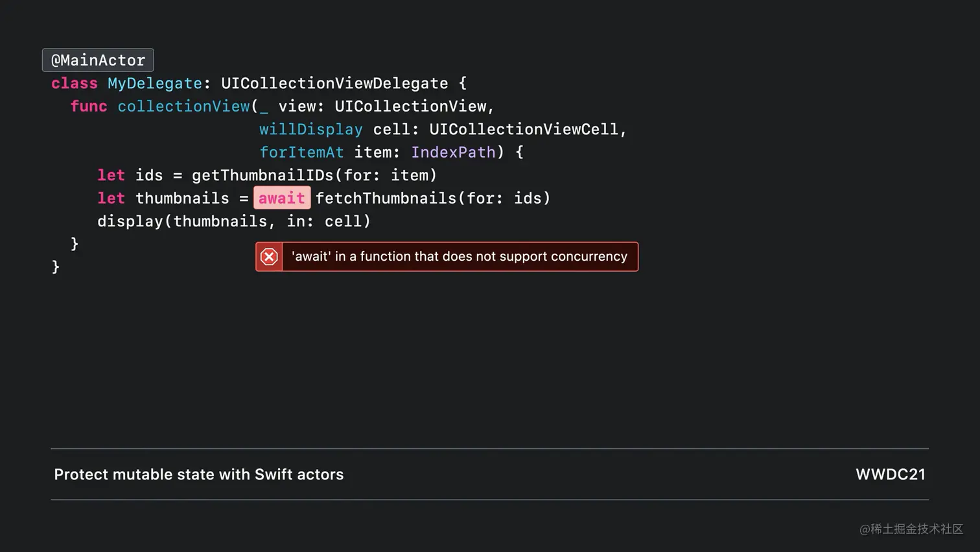Click the getThumbnailIDs function call

coord(262,175)
